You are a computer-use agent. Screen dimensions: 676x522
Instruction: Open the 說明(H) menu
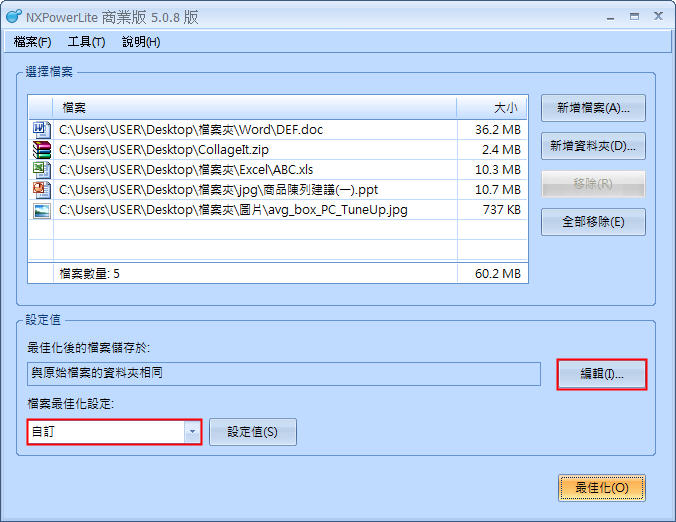(x=141, y=42)
